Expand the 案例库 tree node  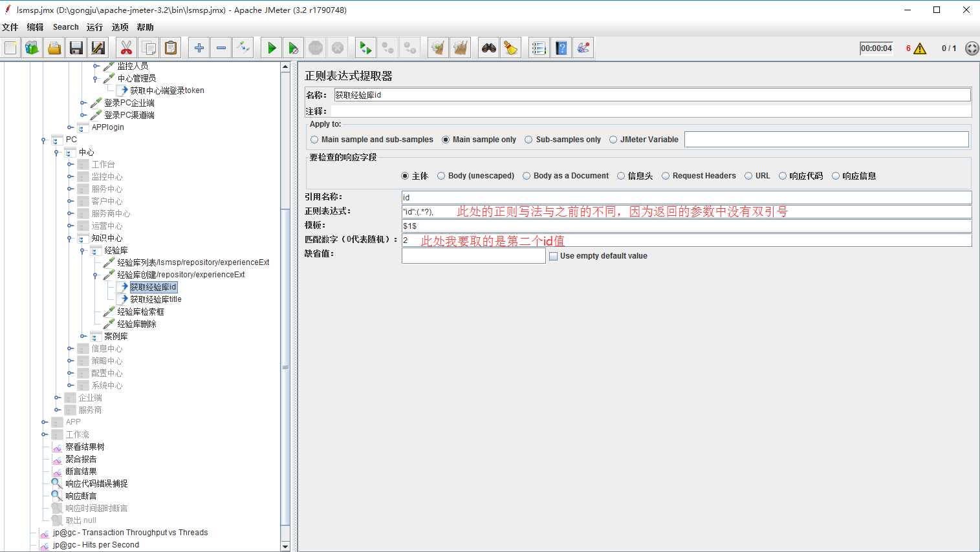[x=83, y=336]
